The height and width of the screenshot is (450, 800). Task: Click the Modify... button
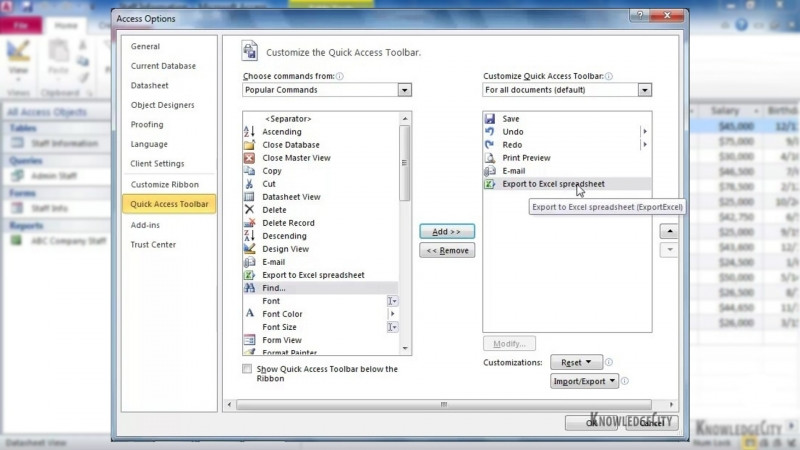[509, 344]
